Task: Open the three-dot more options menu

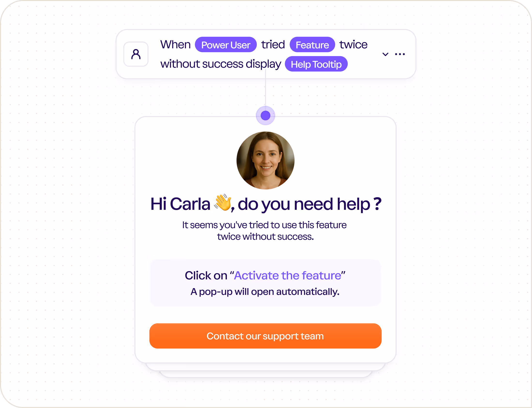Action: pos(400,54)
